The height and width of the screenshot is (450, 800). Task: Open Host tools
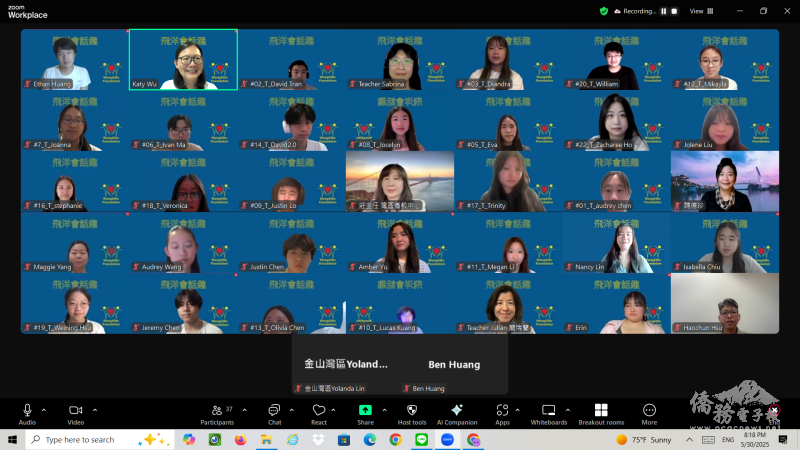(411, 413)
